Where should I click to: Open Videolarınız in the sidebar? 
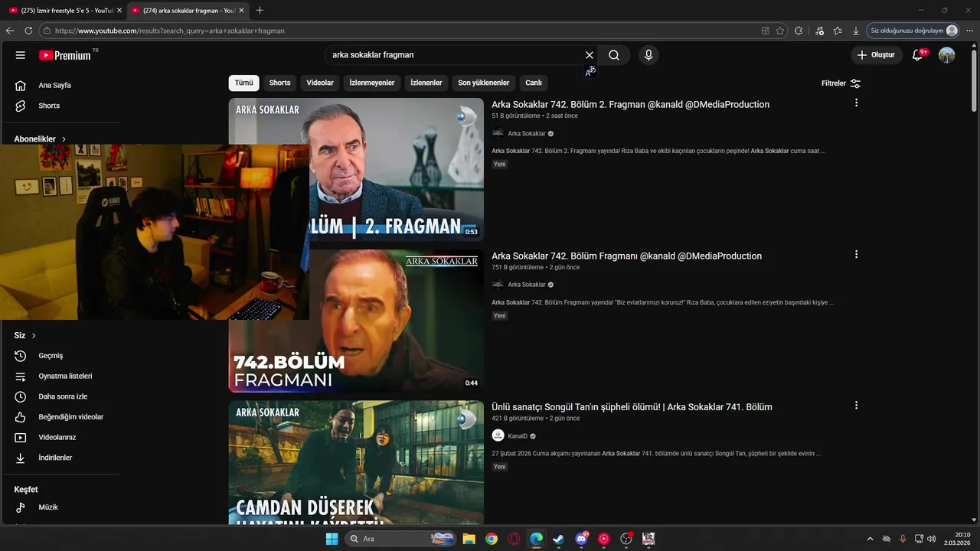click(x=57, y=438)
